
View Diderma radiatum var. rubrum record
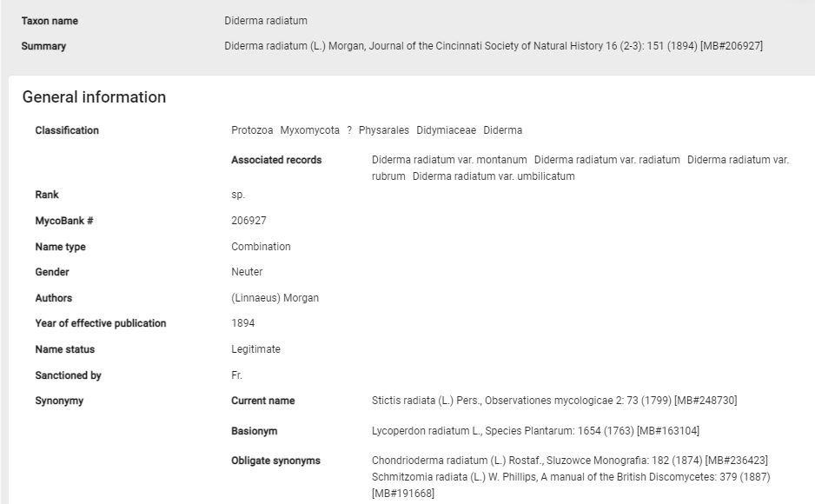[x=738, y=160]
